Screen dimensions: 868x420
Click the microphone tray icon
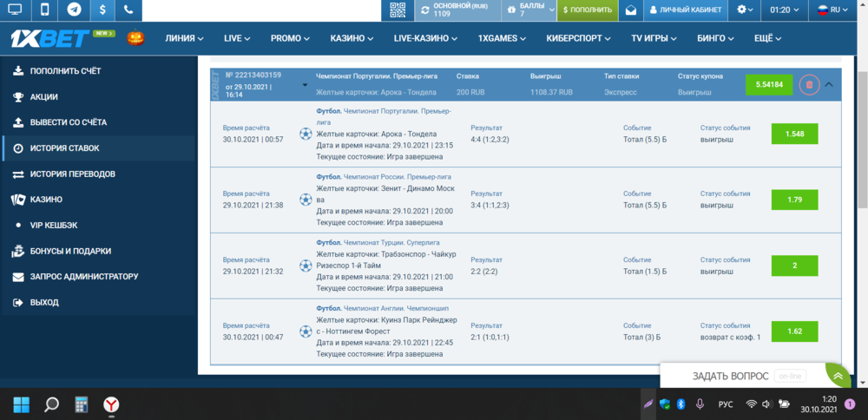(700, 404)
